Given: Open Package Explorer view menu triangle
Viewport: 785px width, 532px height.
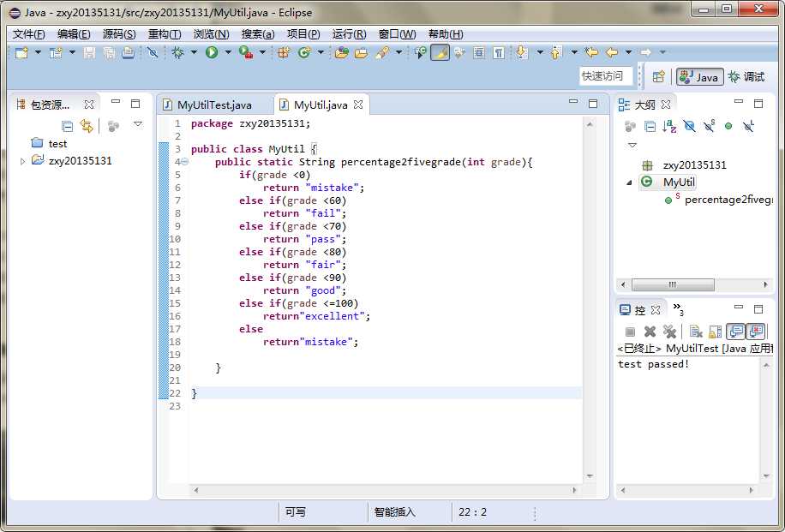Looking at the screenshot, I should point(138,123).
